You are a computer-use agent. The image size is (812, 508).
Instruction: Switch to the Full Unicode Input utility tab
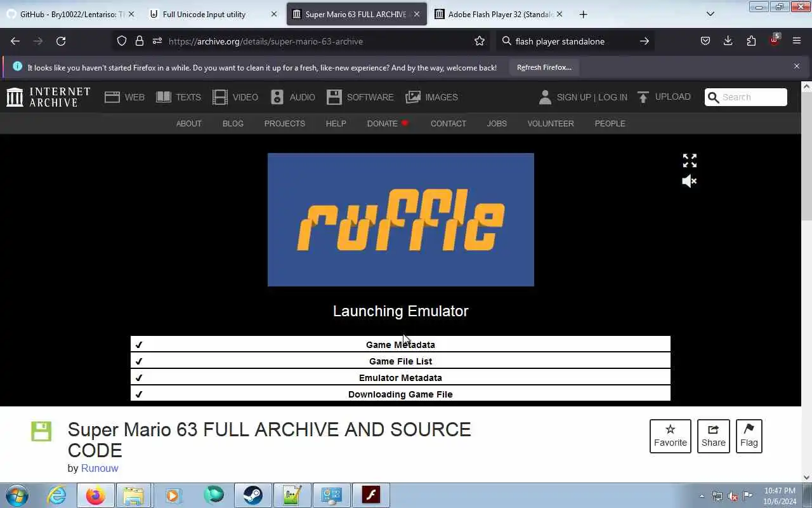tap(213, 14)
